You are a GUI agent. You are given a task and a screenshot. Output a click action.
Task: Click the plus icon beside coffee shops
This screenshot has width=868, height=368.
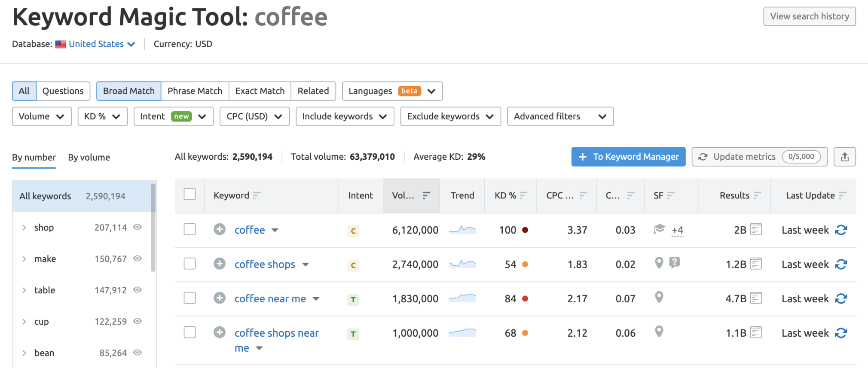[x=220, y=264]
